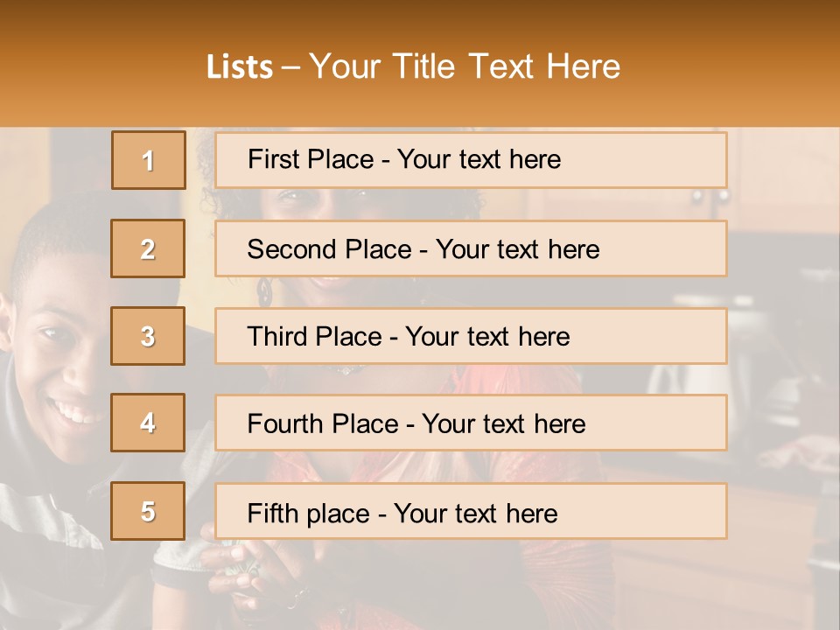Select the 'Fourth Place' text box
840x630 pixels.
click(x=471, y=423)
